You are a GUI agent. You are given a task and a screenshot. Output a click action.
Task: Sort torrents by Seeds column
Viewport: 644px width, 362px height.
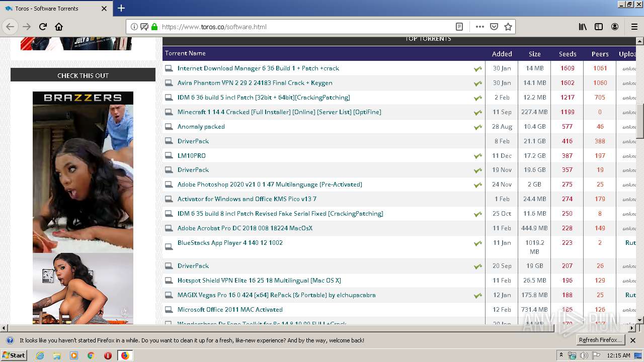[568, 54]
